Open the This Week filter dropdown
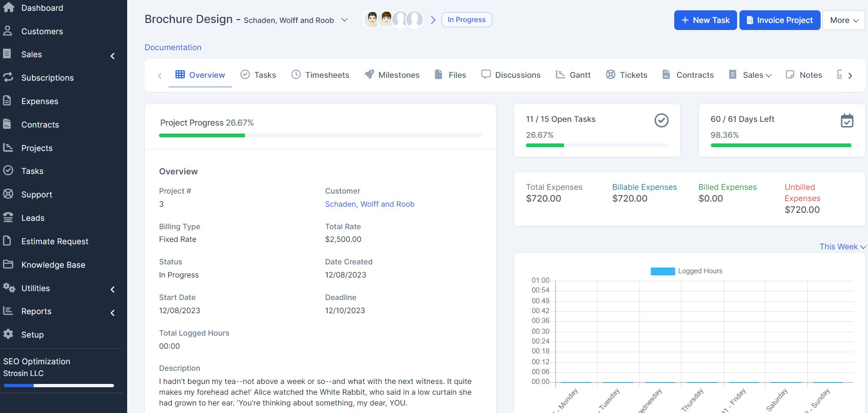 (843, 247)
